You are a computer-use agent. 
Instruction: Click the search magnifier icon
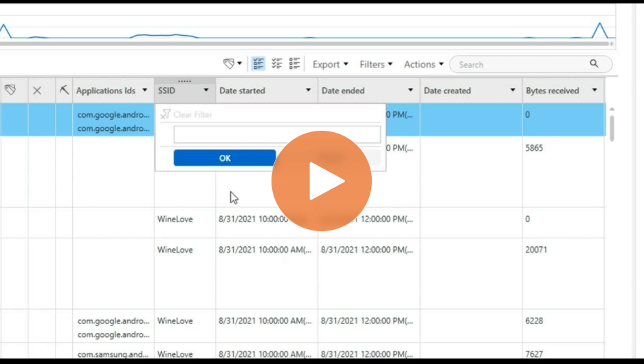pyautogui.click(x=594, y=64)
